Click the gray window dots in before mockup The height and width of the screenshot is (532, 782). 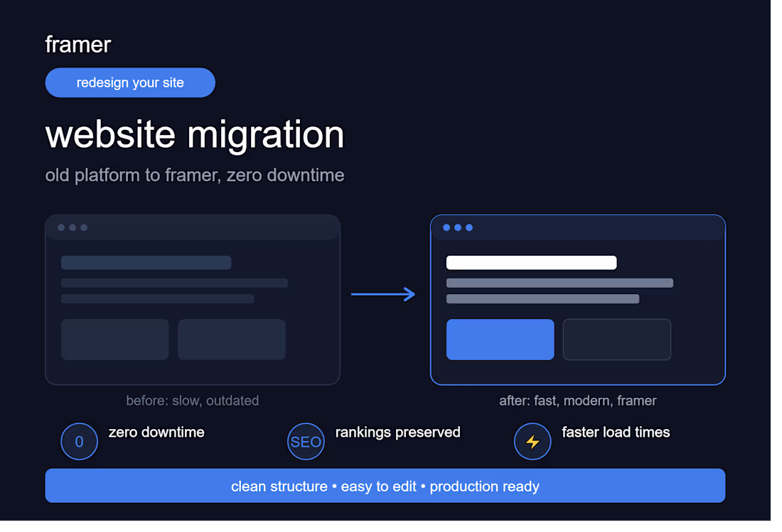pos(73,227)
